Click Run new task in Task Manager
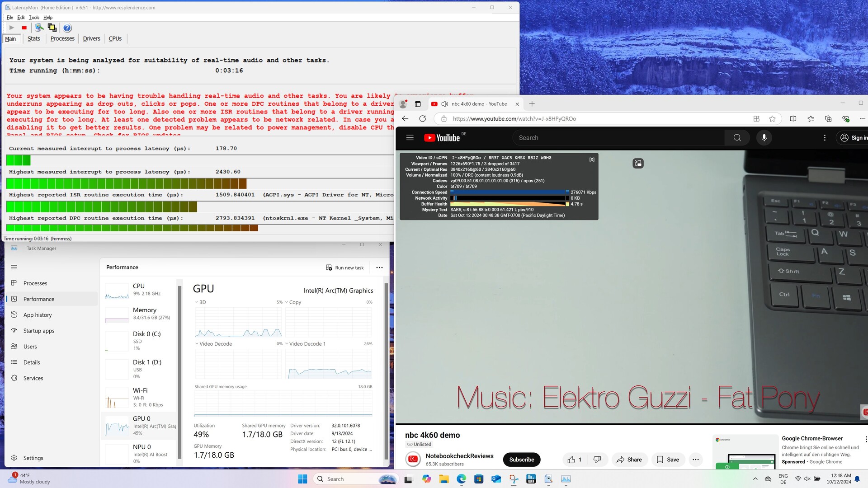This screenshot has height=488, width=868. pyautogui.click(x=345, y=267)
